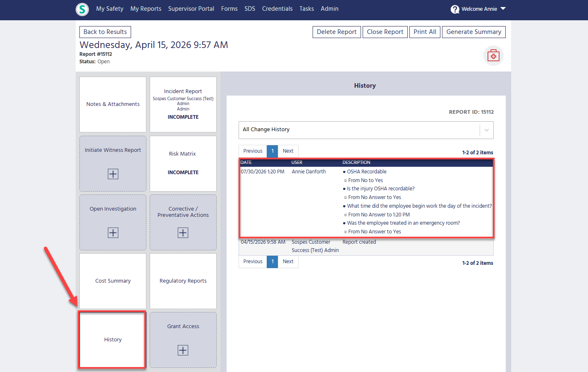This screenshot has width=588, height=372.
Task: Open the Credentials menu item
Action: tap(277, 9)
